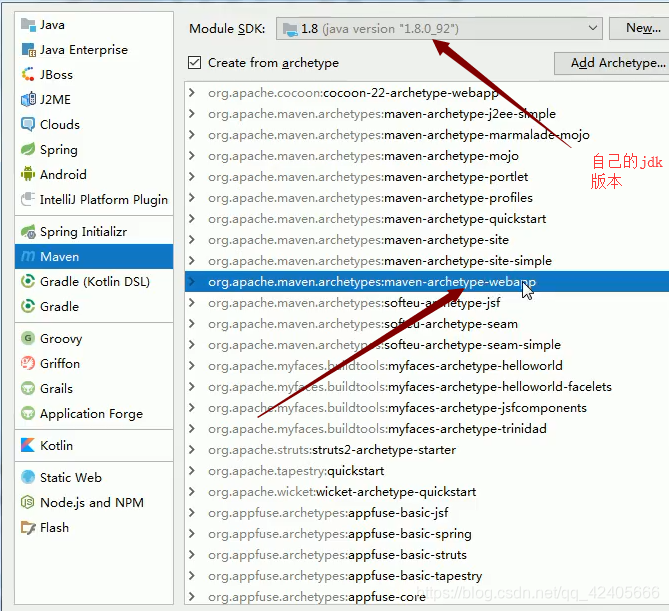Expand selected maven-archetype-webapp node
Viewport: 669px width, 611px height.
(192, 282)
